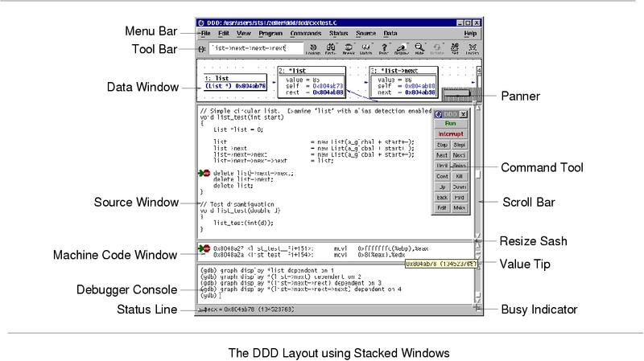Click the source window vertical scrollbar thumb
The image size is (644, 361).
(x=478, y=174)
